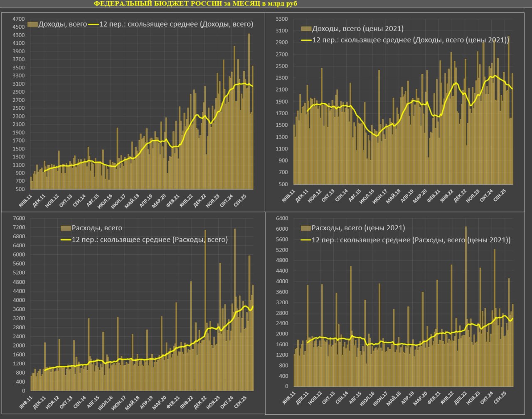Select the 'Доходы, всего (цены 2021)' legend label
The image size is (532, 419).
click(357, 29)
